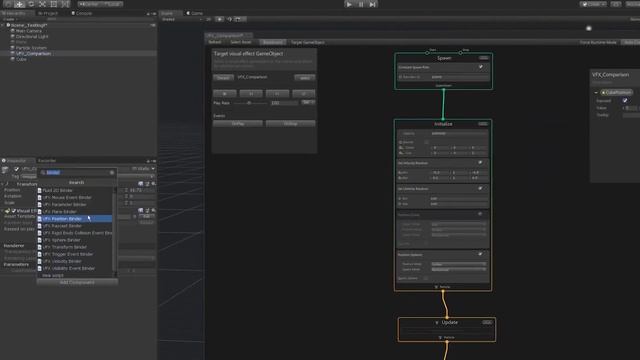This screenshot has width=640, height=360.
Task: Collapse the Scene_Testing root in Hierarchy
Action: tap(3, 25)
